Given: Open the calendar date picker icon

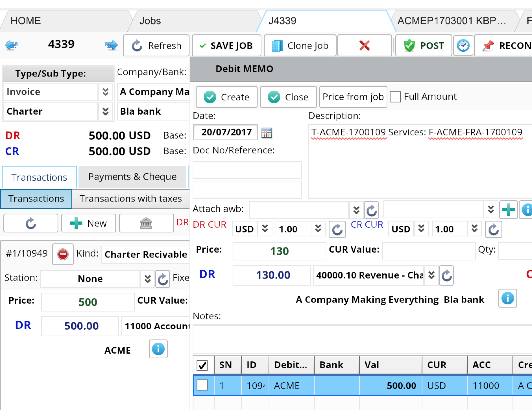Looking at the screenshot, I should pyautogui.click(x=266, y=133).
